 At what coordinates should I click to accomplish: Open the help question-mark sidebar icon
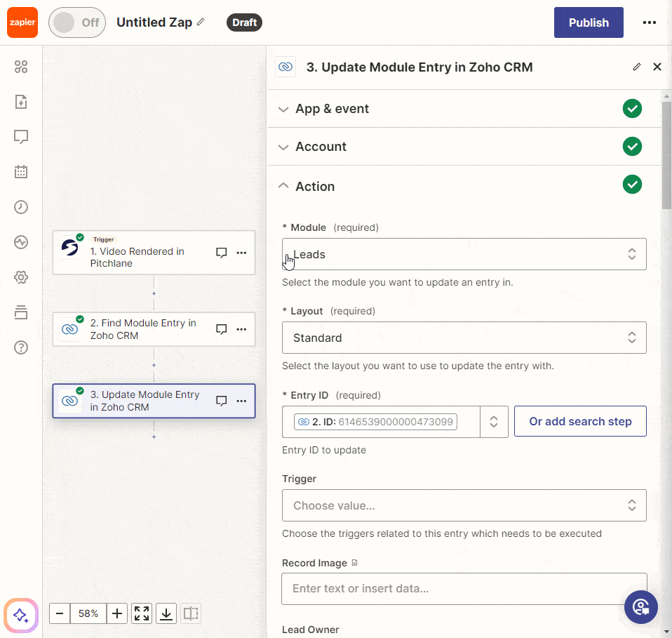coord(21,347)
